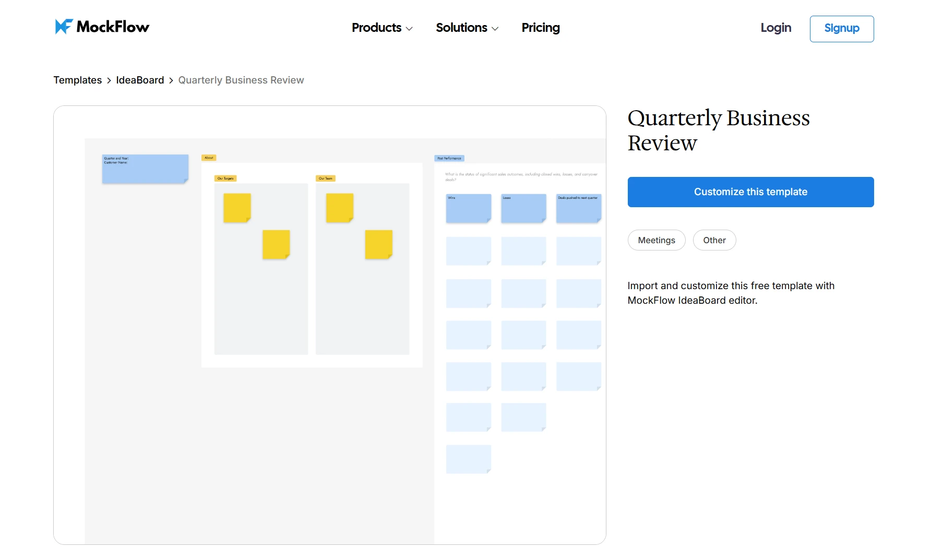Select the Pricing menu item
This screenshot has height=560, width=931.
[540, 28]
